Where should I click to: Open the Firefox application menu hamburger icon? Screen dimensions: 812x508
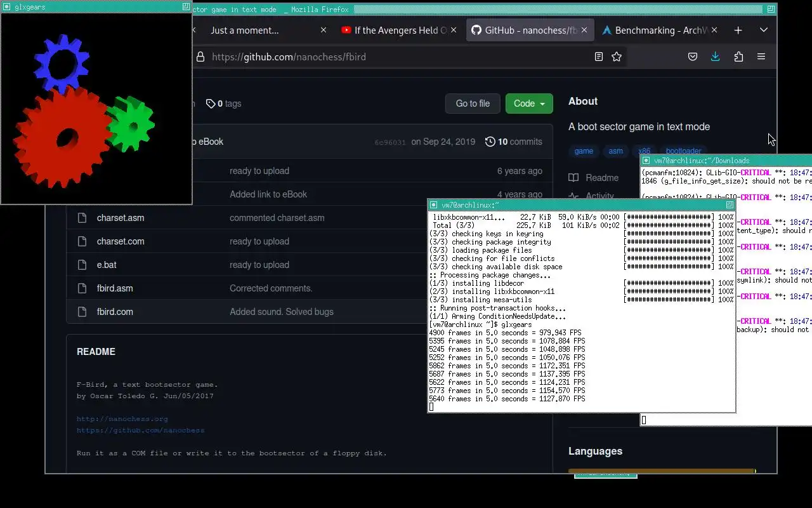click(761, 57)
